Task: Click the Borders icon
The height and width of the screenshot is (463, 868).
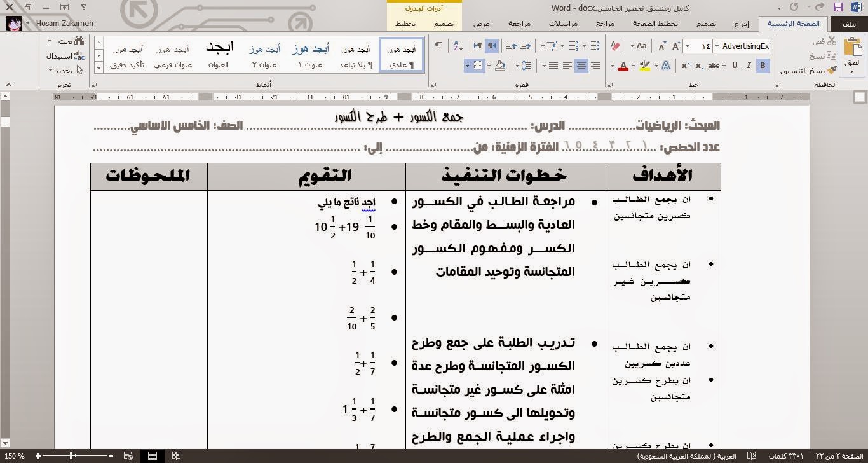Action: point(478,66)
